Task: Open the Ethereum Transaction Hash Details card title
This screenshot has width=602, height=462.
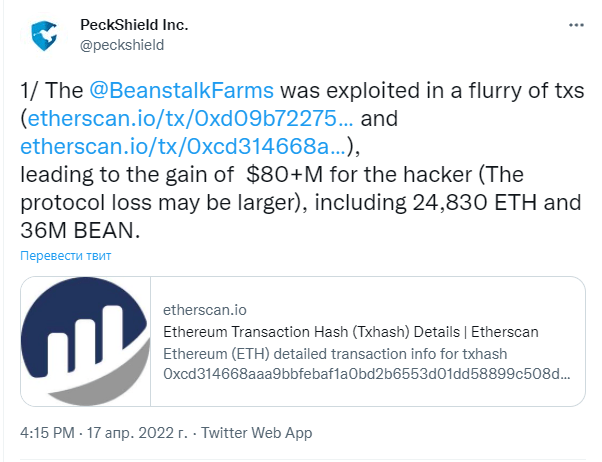Action: pos(351,332)
